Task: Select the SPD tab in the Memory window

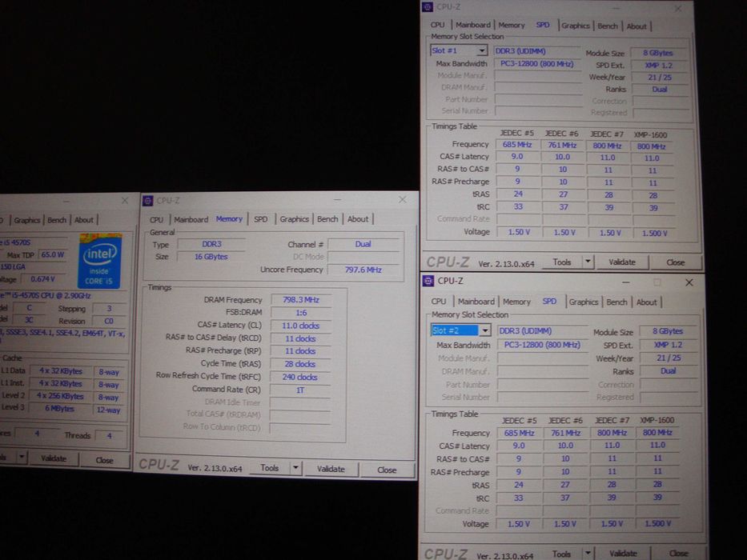Action: pos(260,219)
